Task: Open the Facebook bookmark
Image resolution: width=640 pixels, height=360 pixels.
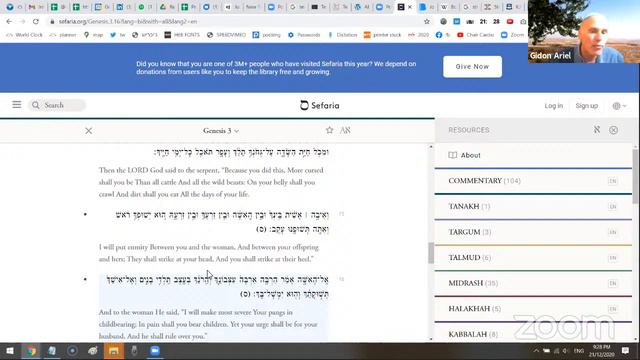Action: click(x=443, y=35)
